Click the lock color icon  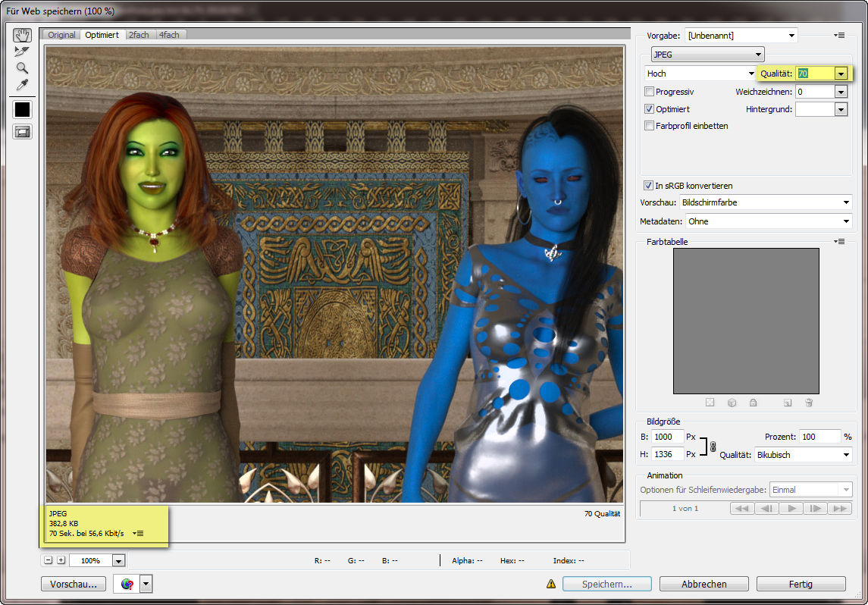click(753, 403)
